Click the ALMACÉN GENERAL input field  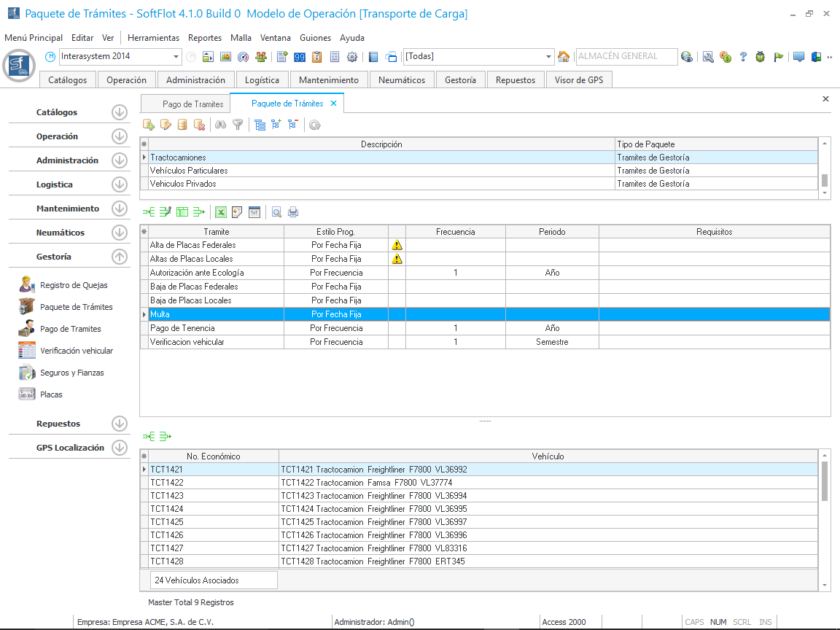pyautogui.click(x=624, y=57)
